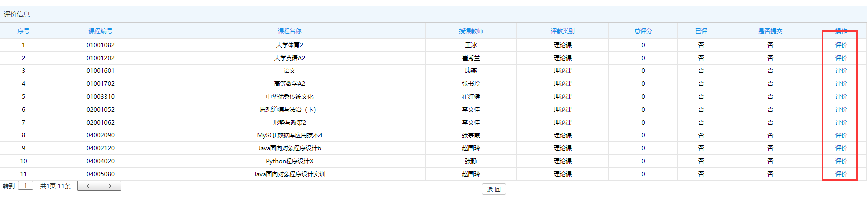Open 评价 for 中华优秀传统文化

pos(841,97)
